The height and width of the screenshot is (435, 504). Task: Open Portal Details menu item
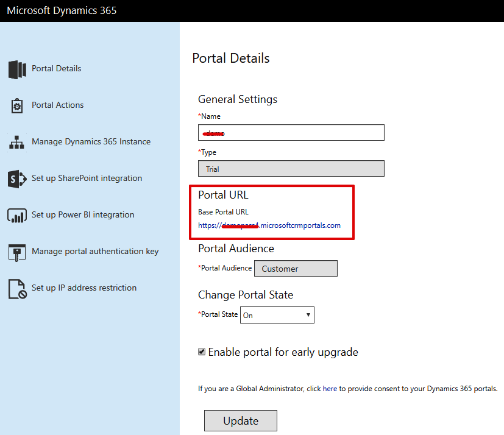[x=56, y=68]
